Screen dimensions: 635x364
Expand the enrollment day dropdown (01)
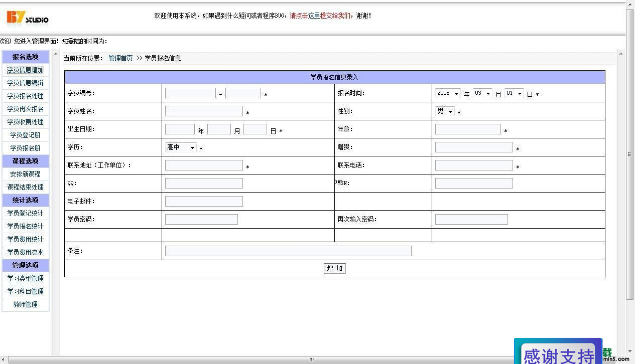coord(514,93)
